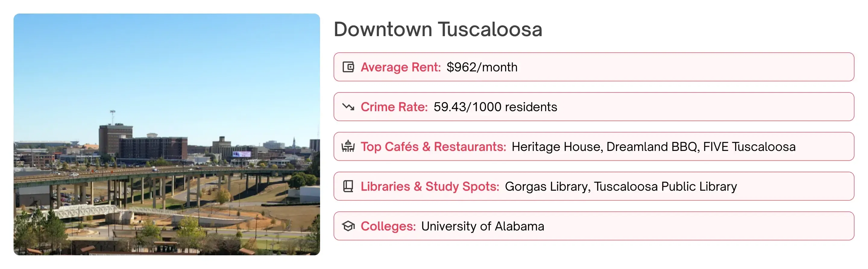Open the Downtown Tuscaloosa skyline photo

pyautogui.click(x=166, y=134)
